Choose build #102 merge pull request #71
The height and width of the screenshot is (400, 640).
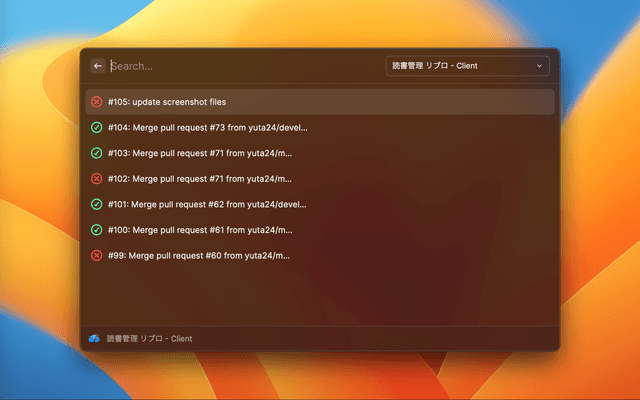click(x=200, y=179)
